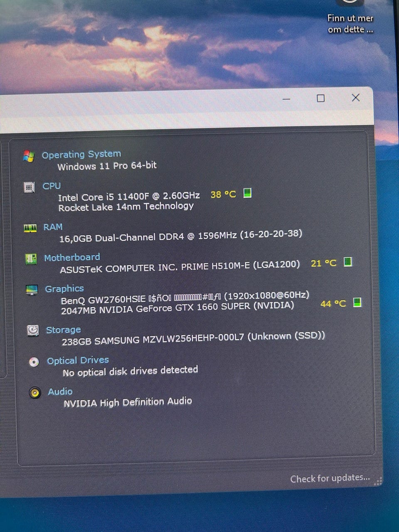The height and width of the screenshot is (532, 399).
Task: Select the NVIDIA GeForce GTX 1660 SUPER line
Action: (178, 308)
